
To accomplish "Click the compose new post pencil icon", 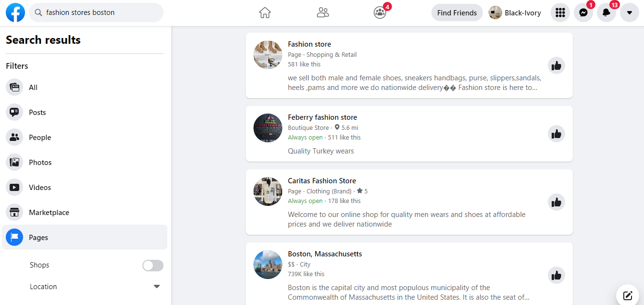I will click(627, 295).
